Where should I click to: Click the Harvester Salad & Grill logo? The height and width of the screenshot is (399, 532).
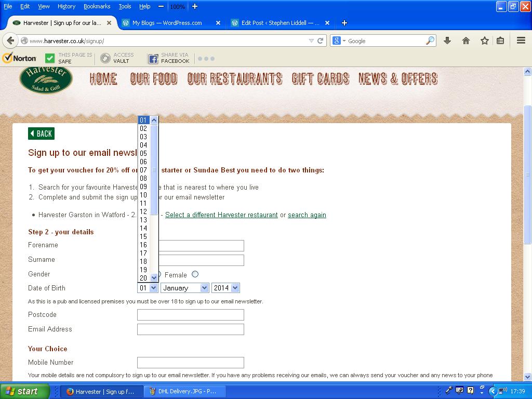[x=46, y=79]
